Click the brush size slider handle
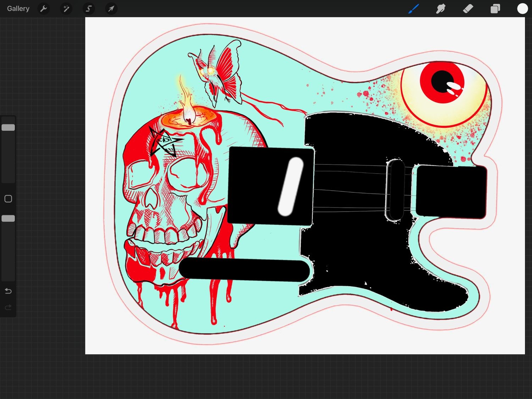 [8, 127]
